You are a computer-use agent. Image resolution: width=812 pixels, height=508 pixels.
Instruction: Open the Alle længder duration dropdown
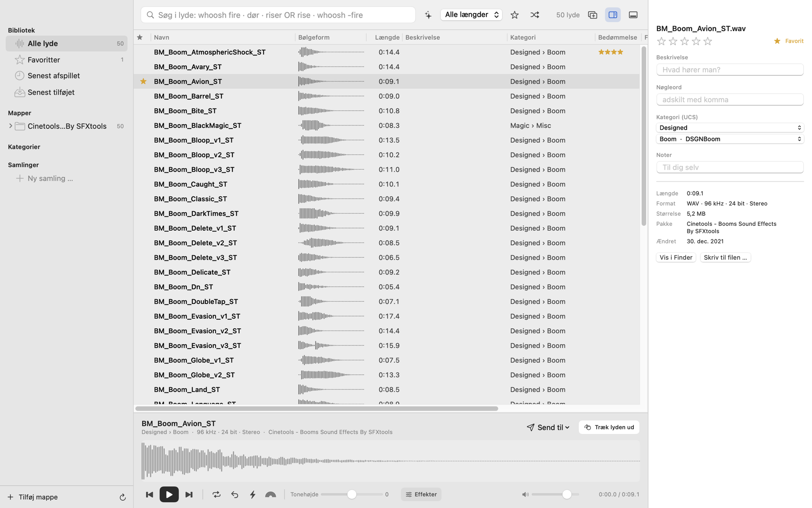pyautogui.click(x=471, y=15)
